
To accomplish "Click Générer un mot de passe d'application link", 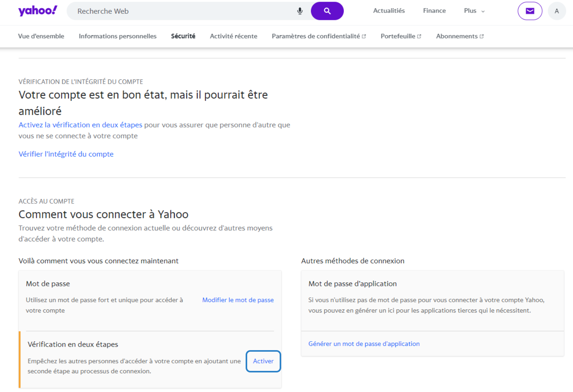I will (364, 344).
